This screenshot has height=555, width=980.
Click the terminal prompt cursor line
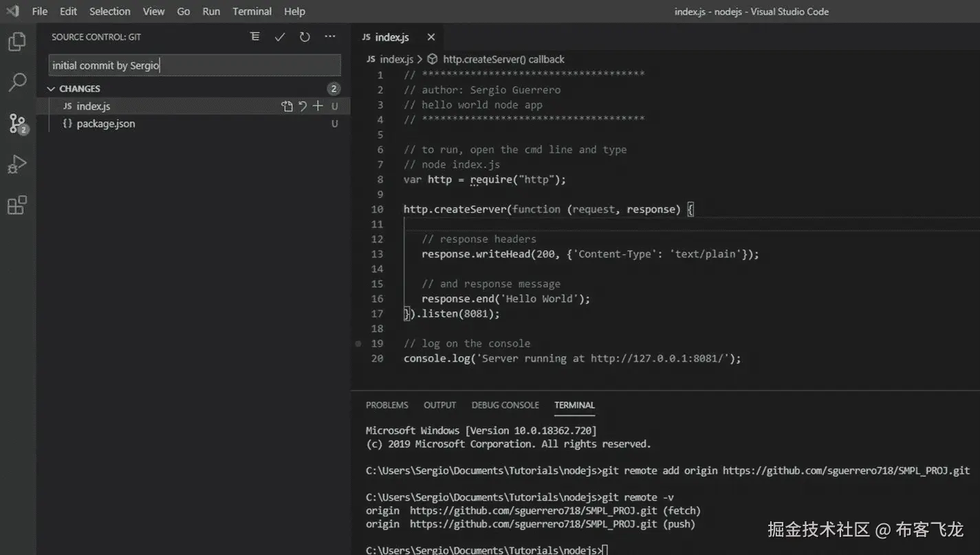coord(487,549)
